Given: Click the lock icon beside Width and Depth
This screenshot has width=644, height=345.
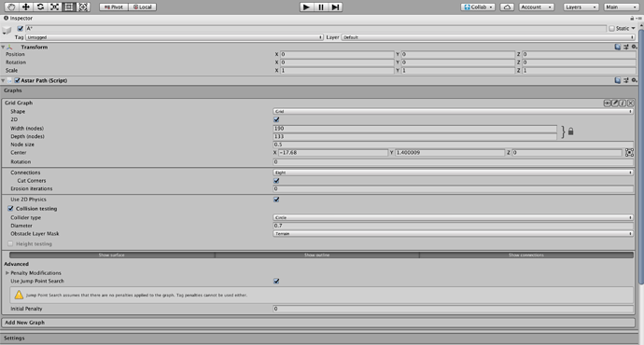Looking at the screenshot, I should tap(570, 131).
